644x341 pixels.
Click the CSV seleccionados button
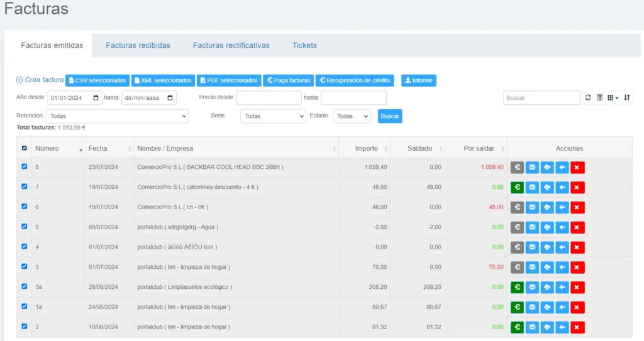coord(97,80)
